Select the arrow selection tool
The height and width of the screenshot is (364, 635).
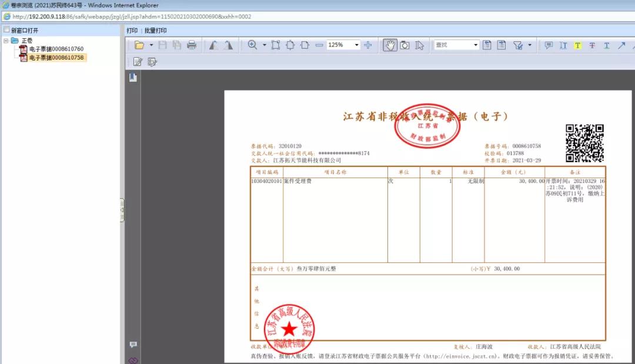pos(420,45)
